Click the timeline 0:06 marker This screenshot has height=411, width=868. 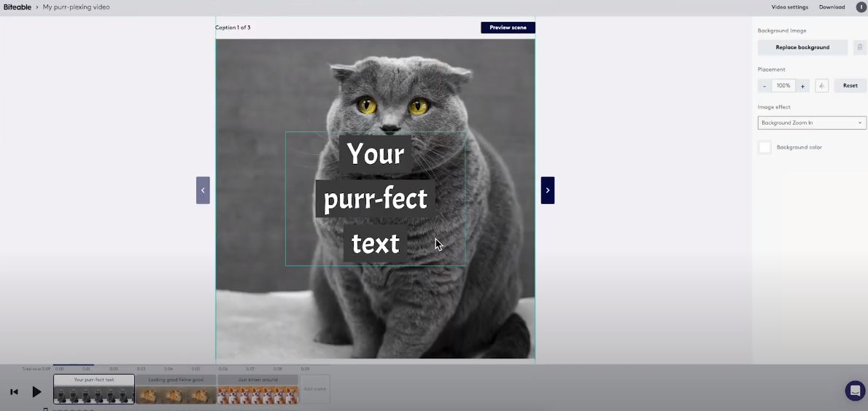(x=223, y=369)
